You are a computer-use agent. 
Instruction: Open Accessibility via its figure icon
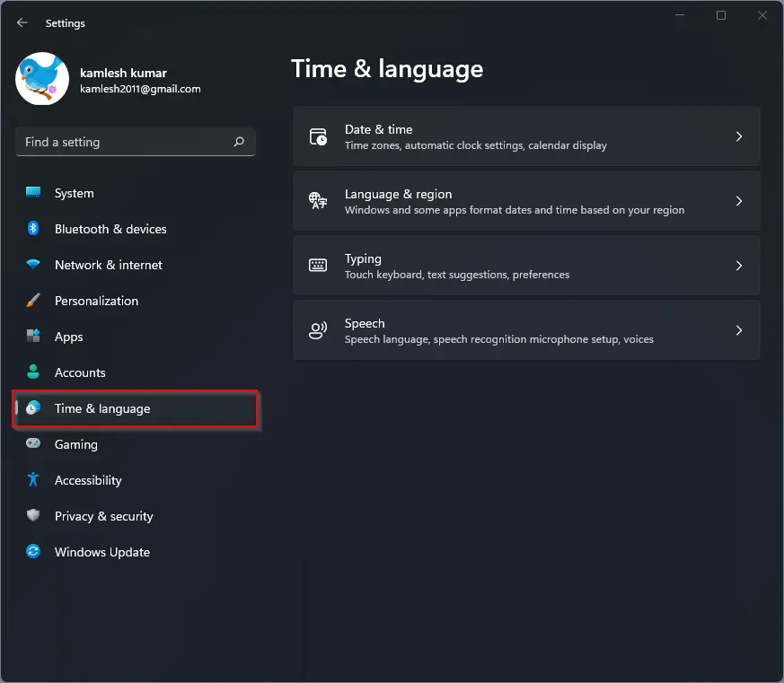[x=33, y=479]
